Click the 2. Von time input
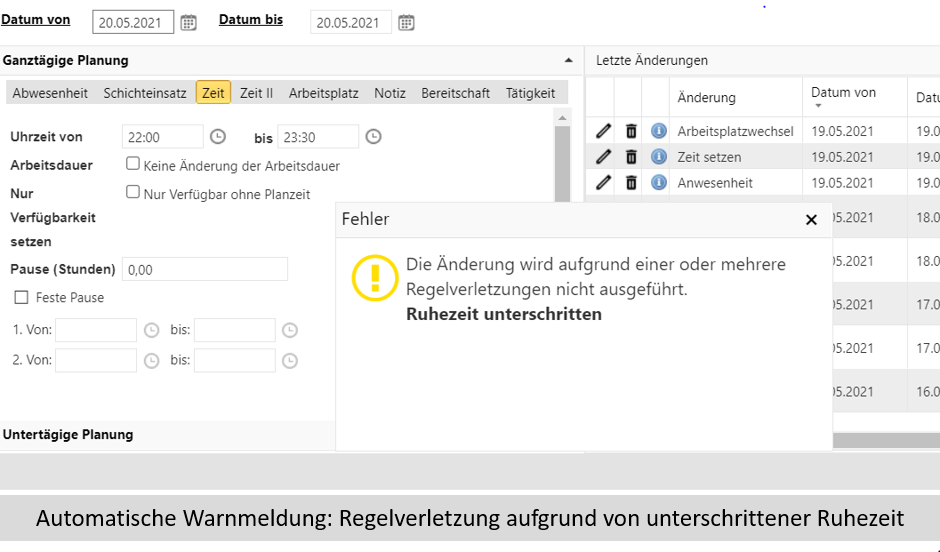 point(96,361)
